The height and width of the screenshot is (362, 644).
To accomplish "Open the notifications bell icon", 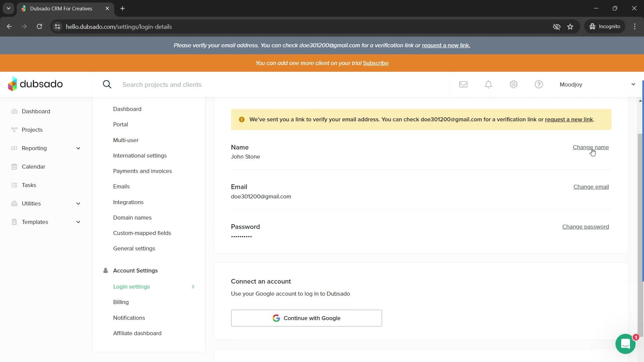I will click(x=488, y=84).
